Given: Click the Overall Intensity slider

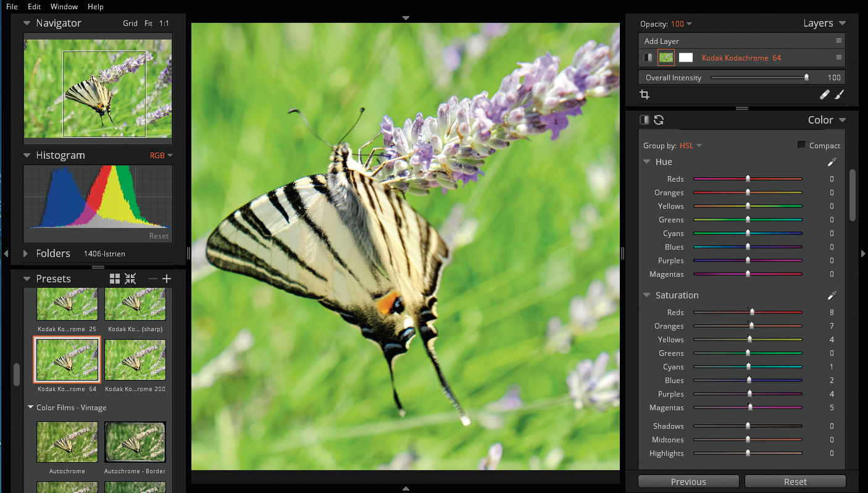Looking at the screenshot, I should pyautogui.click(x=759, y=78).
